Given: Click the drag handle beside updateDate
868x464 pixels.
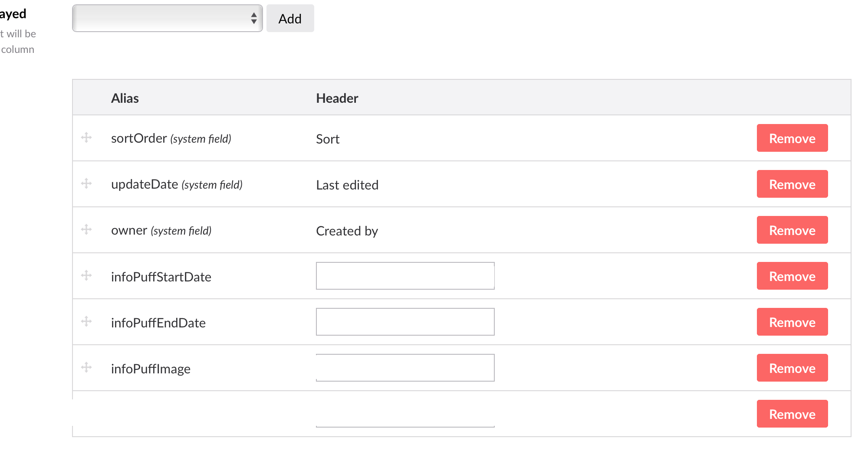Looking at the screenshot, I should click(86, 184).
